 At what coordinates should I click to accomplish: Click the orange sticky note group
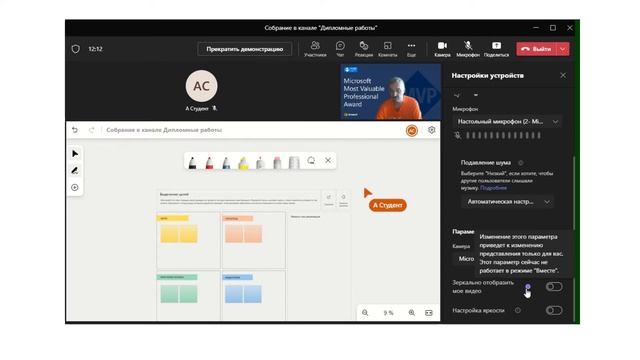(x=243, y=234)
